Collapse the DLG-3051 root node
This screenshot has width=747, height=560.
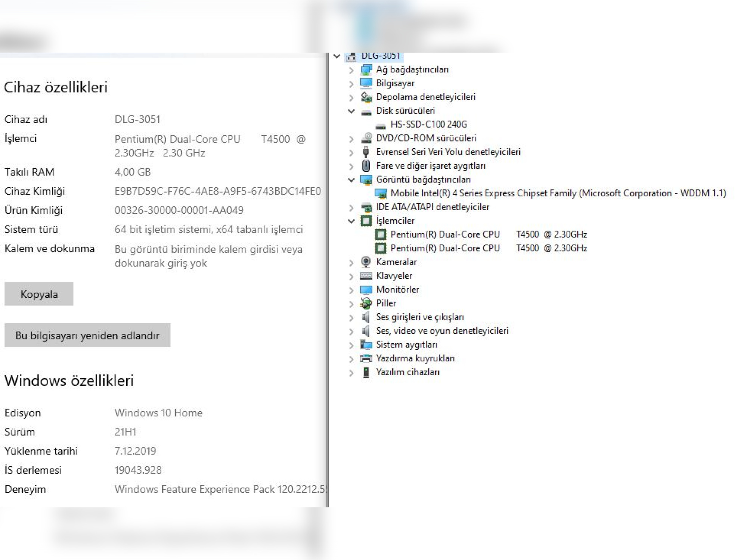[x=337, y=56]
